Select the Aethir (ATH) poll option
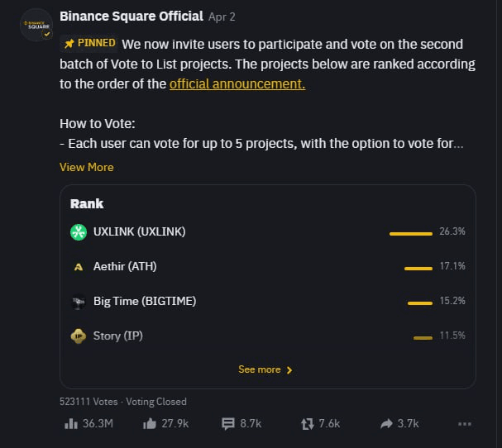 click(268, 267)
